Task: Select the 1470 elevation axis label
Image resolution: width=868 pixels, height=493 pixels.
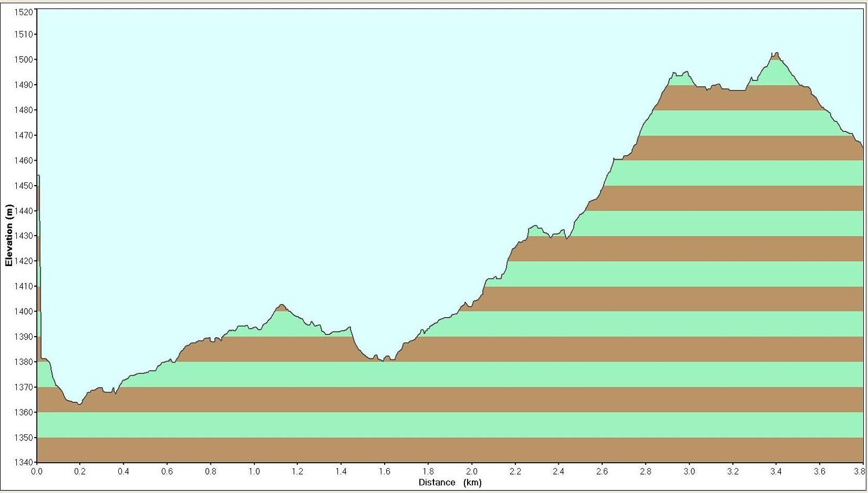Action: pos(23,135)
